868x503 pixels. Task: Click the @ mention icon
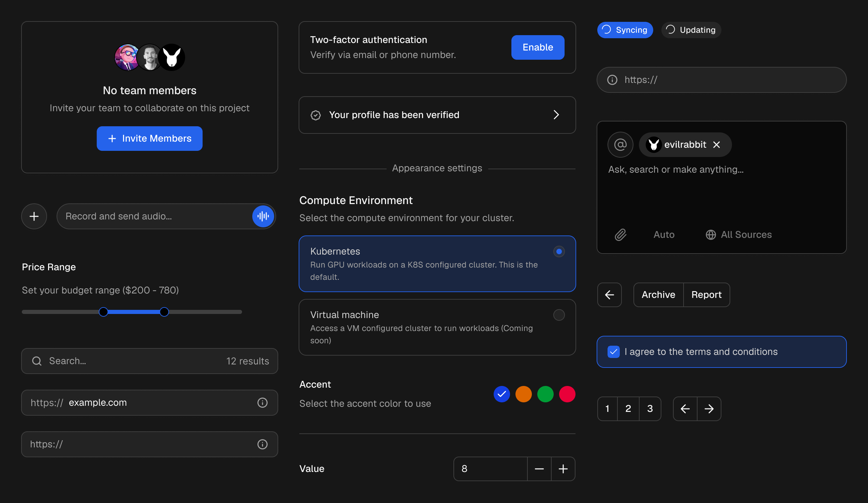tap(620, 144)
